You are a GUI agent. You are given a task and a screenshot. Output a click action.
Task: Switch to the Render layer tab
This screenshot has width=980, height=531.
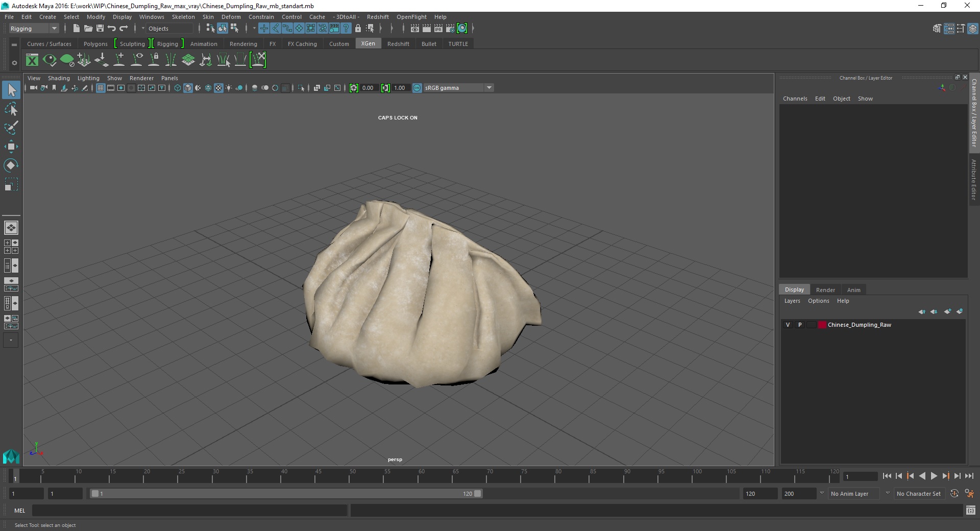click(825, 290)
